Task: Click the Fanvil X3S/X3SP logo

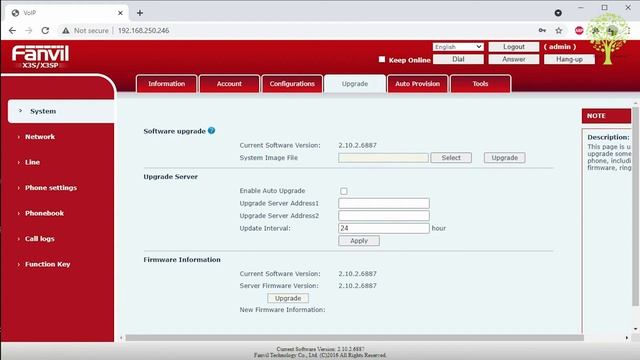Action: (40, 57)
